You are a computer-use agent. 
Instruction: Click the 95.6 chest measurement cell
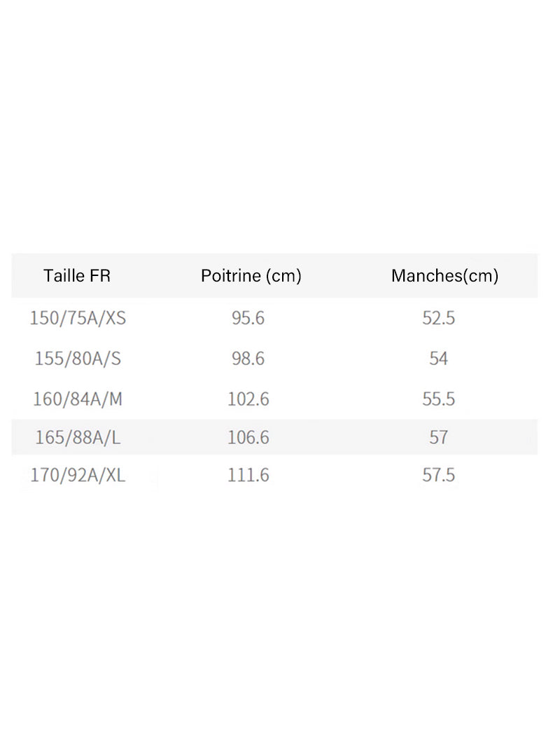pos(248,318)
